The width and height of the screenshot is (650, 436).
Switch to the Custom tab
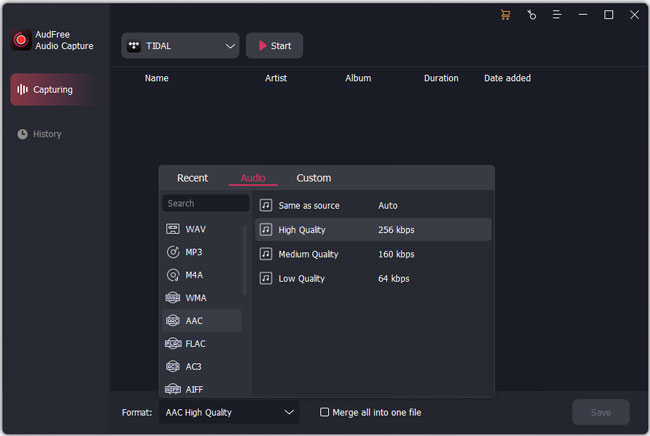click(x=313, y=178)
